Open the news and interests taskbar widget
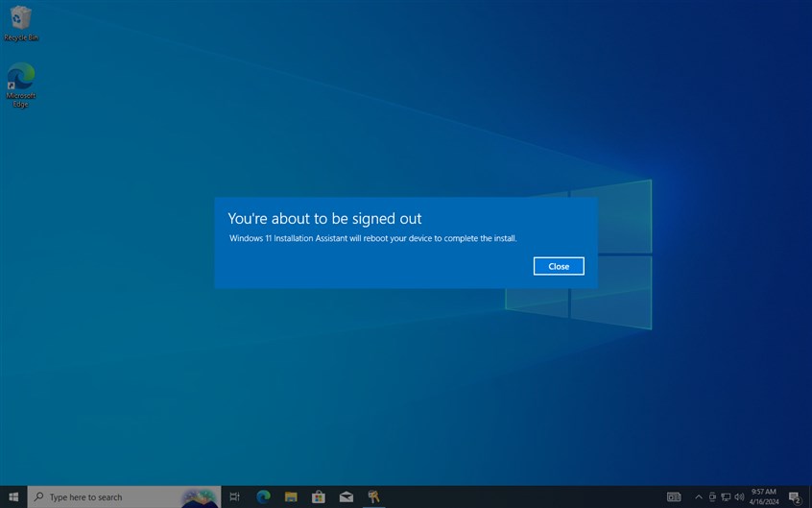The height and width of the screenshot is (508, 812). point(674,496)
